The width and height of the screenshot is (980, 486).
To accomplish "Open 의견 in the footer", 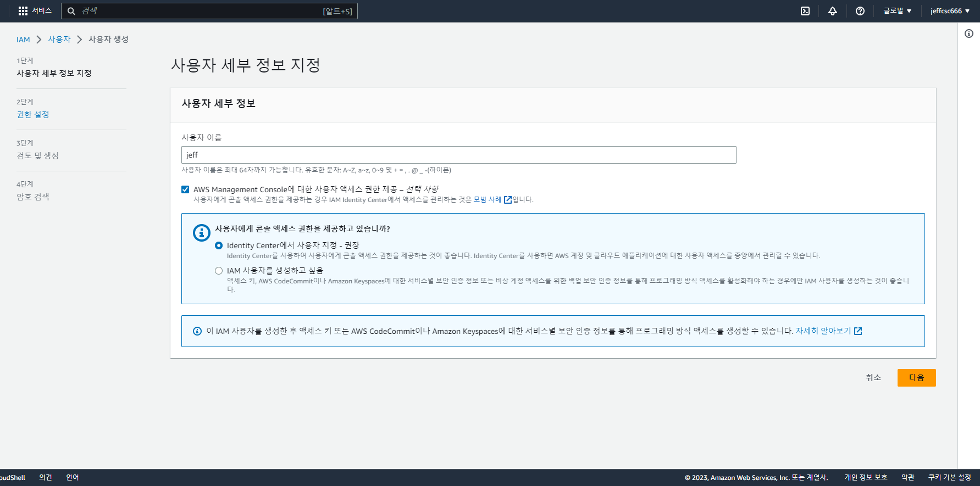I will 46,478.
